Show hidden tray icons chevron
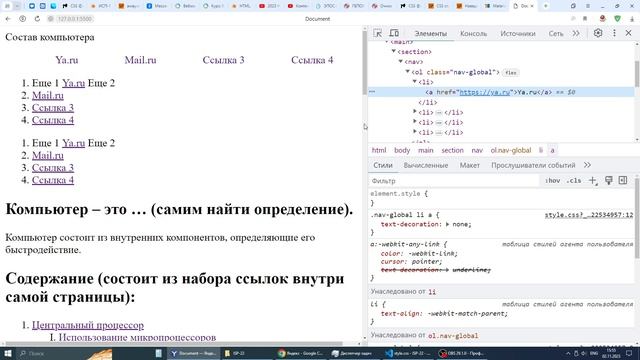 click(x=568, y=353)
